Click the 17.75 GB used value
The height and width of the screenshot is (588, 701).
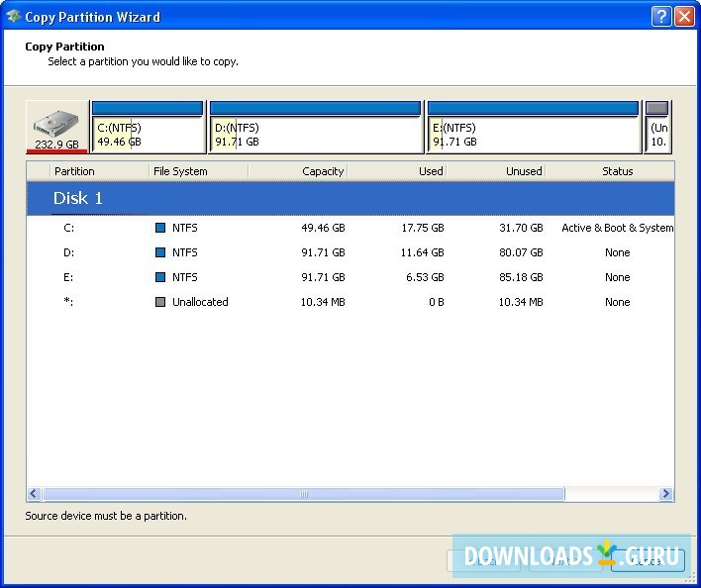click(x=423, y=228)
